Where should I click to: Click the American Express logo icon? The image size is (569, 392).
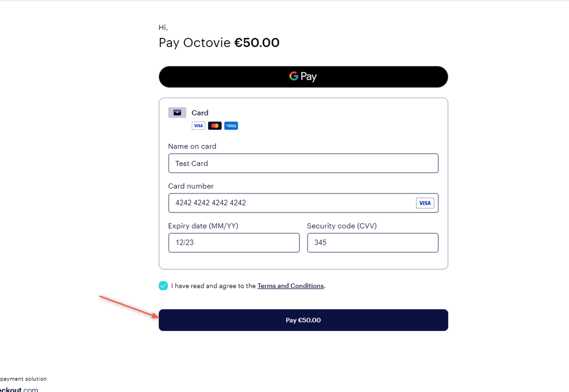pos(231,126)
